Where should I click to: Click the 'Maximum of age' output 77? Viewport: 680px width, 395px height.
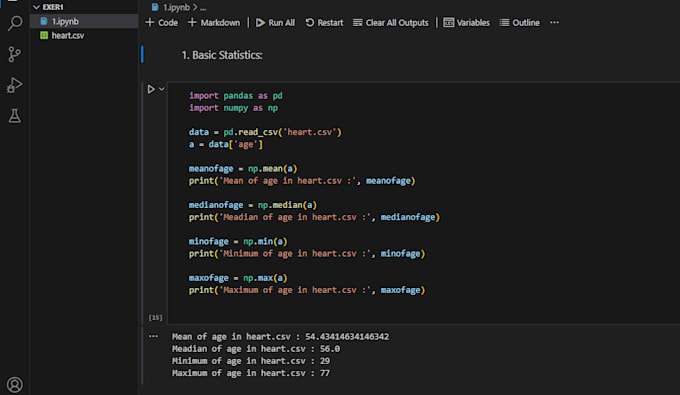coord(325,373)
